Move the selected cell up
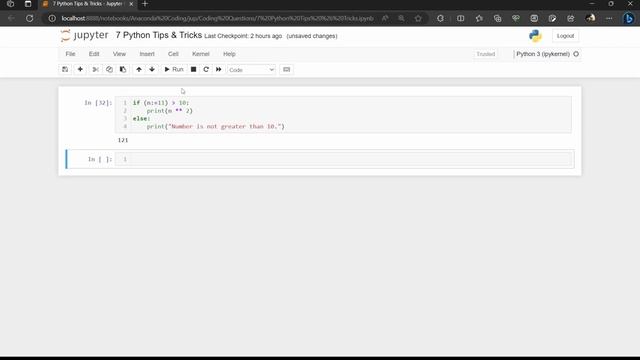The image size is (640, 360). tap(139, 69)
